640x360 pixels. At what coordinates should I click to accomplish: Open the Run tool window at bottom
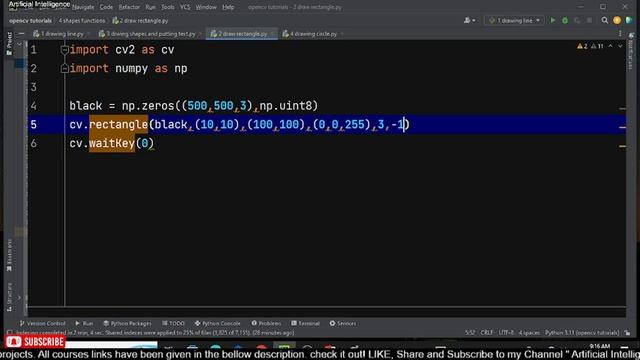(84, 323)
